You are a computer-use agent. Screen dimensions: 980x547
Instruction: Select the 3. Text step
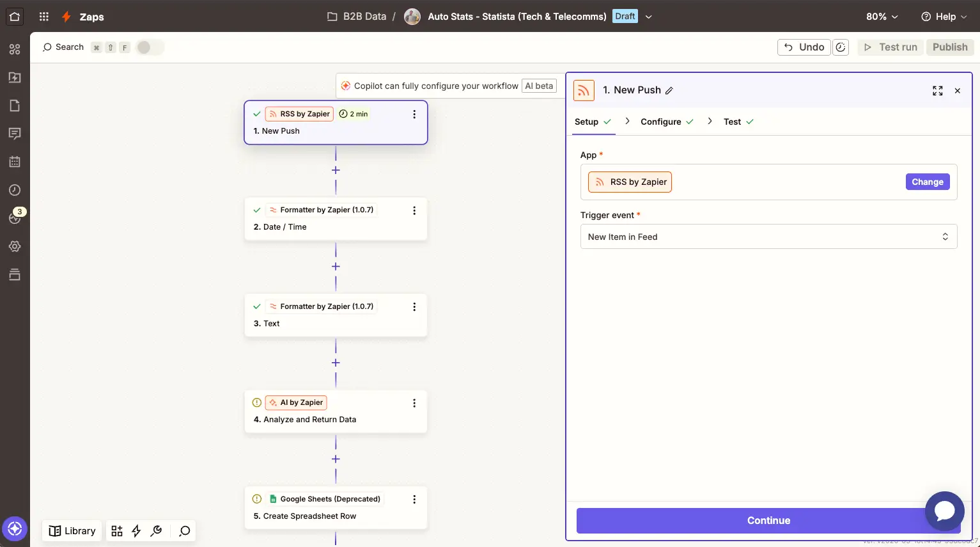[336, 315]
